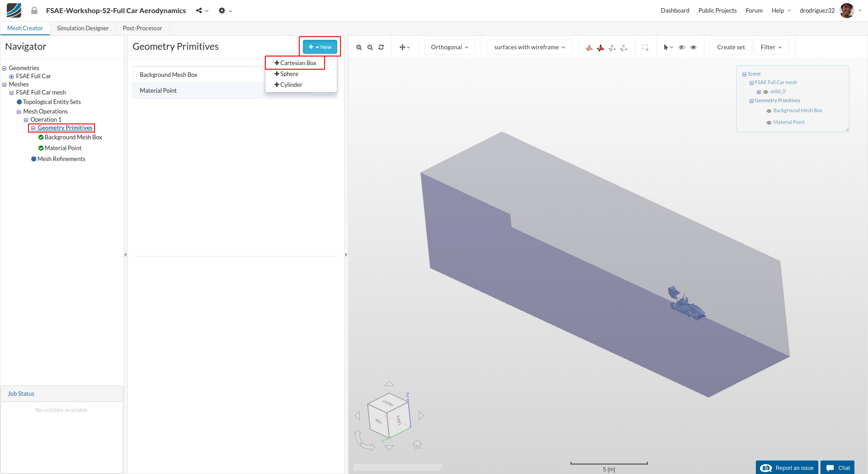Open the Dashboard link
This screenshot has width=868, height=474.
[x=675, y=10]
